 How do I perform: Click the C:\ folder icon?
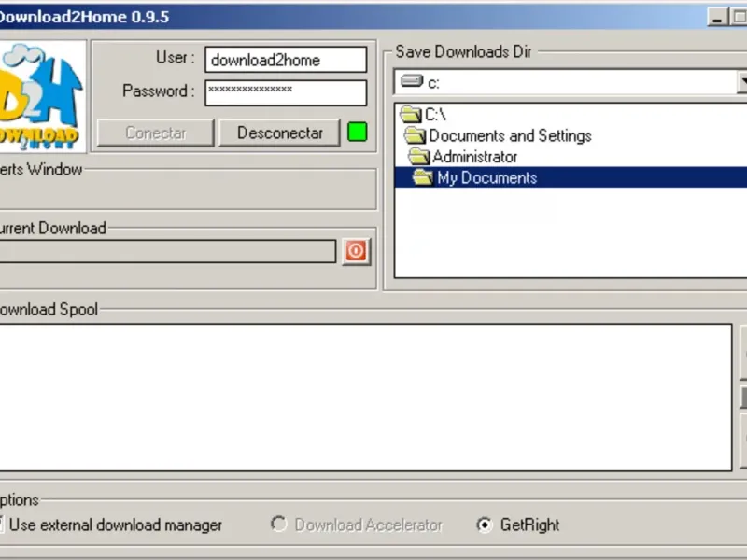(x=410, y=114)
